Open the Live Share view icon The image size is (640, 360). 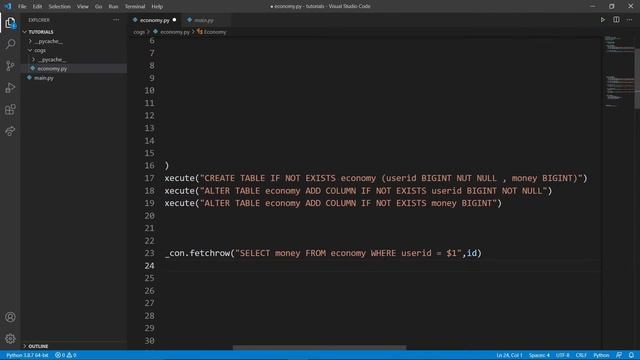(10, 131)
